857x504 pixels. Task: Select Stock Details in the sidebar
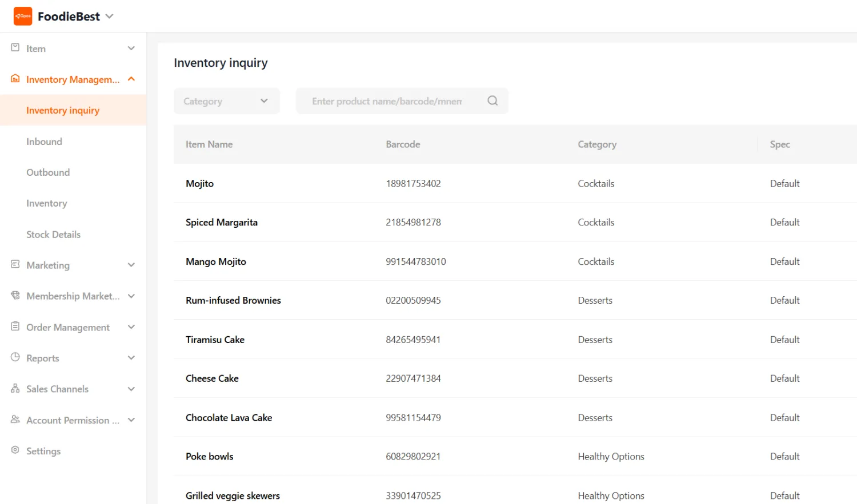click(53, 235)
